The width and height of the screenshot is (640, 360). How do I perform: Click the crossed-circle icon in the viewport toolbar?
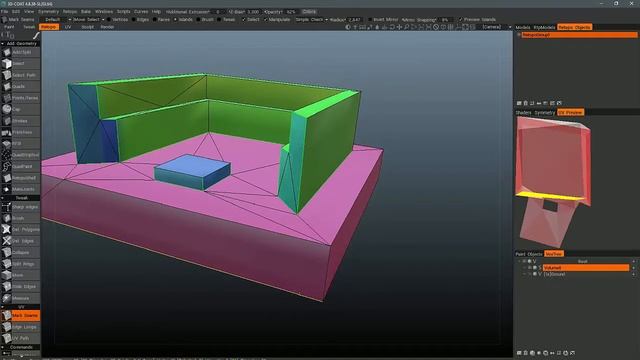coord(436,27)
